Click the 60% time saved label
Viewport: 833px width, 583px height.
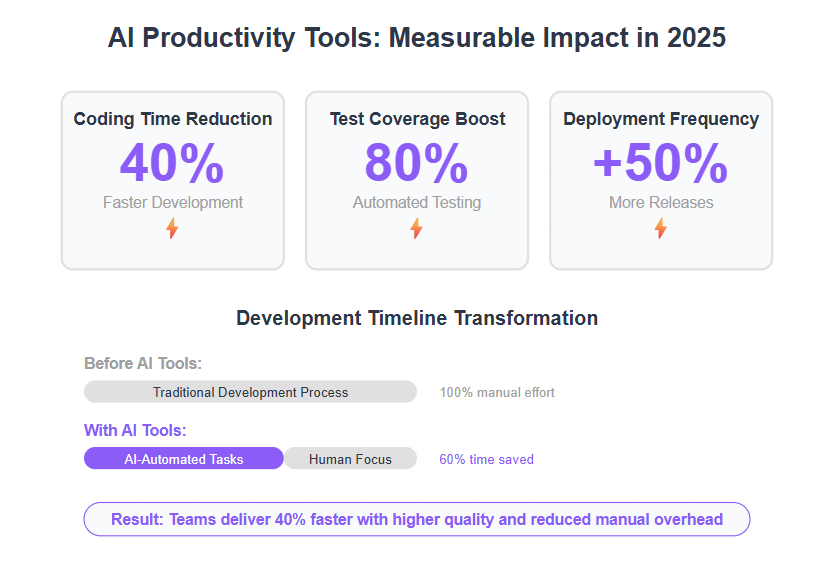click(x=486, y=459)
